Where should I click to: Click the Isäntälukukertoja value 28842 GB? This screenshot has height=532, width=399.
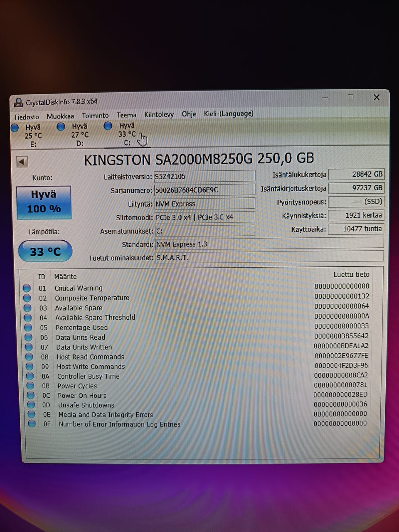point(356,174)
